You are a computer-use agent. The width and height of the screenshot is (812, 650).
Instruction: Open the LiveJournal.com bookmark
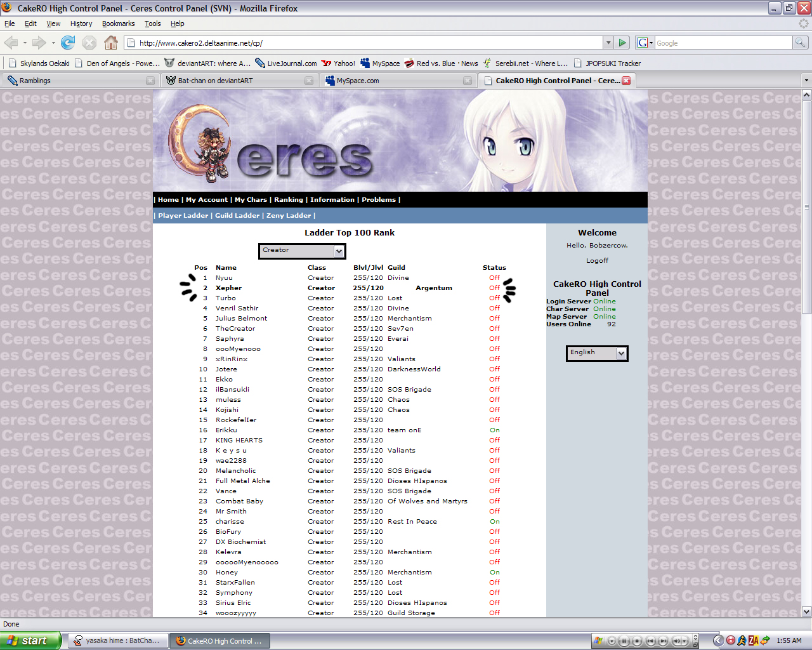[286, 63]
